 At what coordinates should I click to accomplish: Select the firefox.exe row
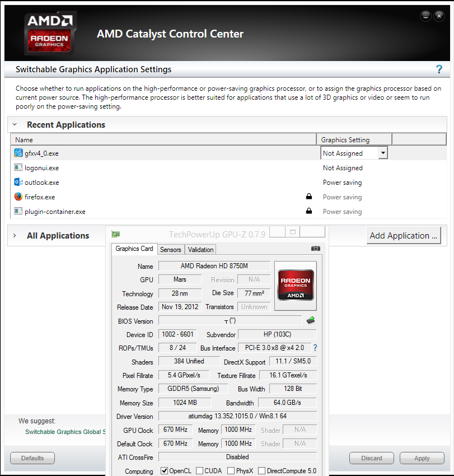(x=229, y=197)
